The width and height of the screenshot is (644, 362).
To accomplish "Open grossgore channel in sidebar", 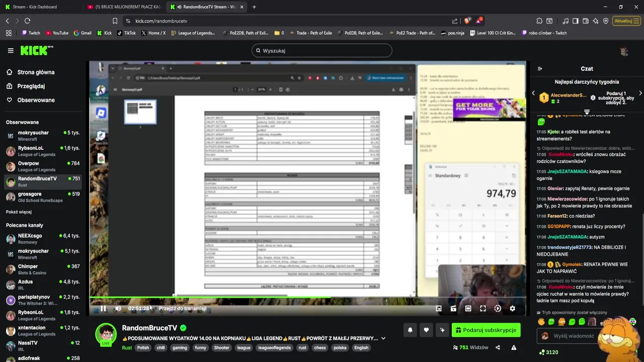I will [x=43, y=197].
